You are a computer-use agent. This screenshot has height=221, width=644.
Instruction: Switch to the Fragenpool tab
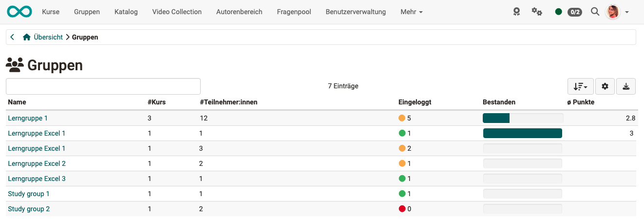[x=294, y=12]
